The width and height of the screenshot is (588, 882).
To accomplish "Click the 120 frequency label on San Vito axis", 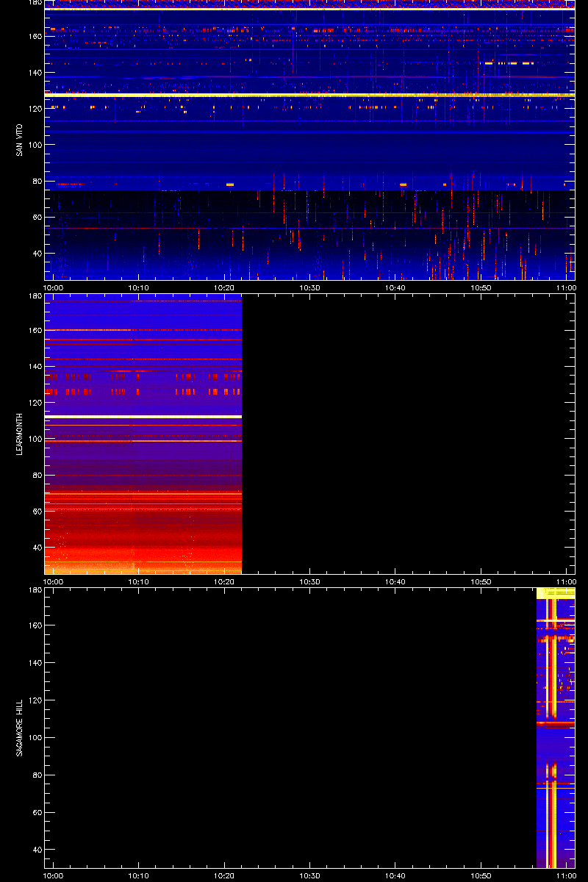I will (x=34, y=108).
